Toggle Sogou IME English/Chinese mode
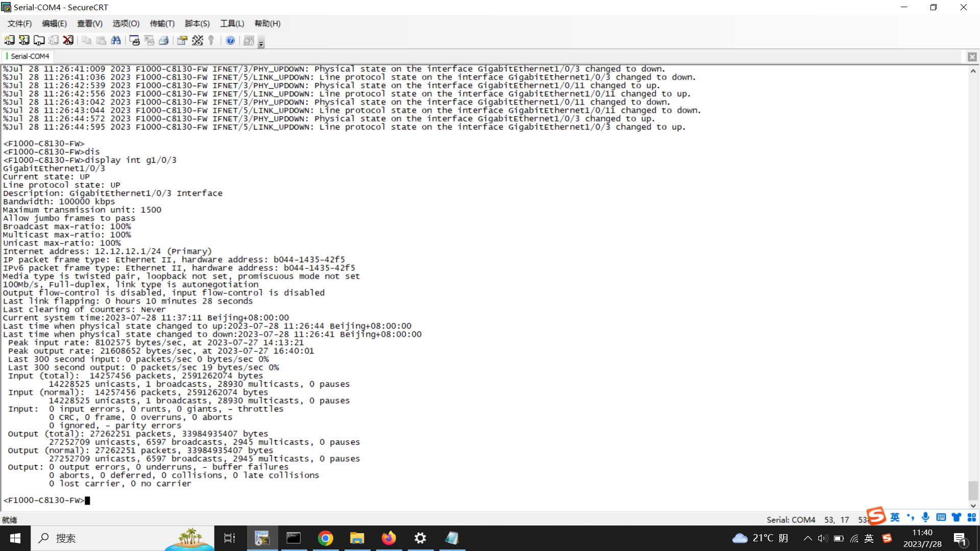980x551 pixels. coord(895,517)
